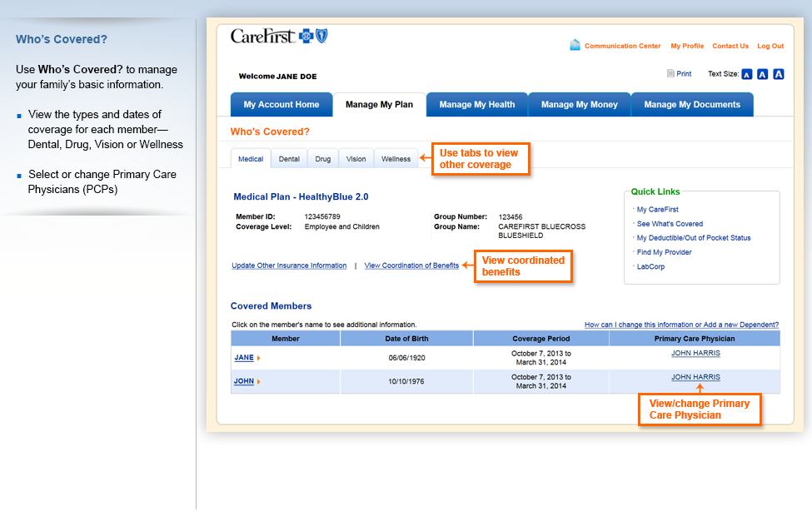Open the Communication Center link

tap(622, 46)
